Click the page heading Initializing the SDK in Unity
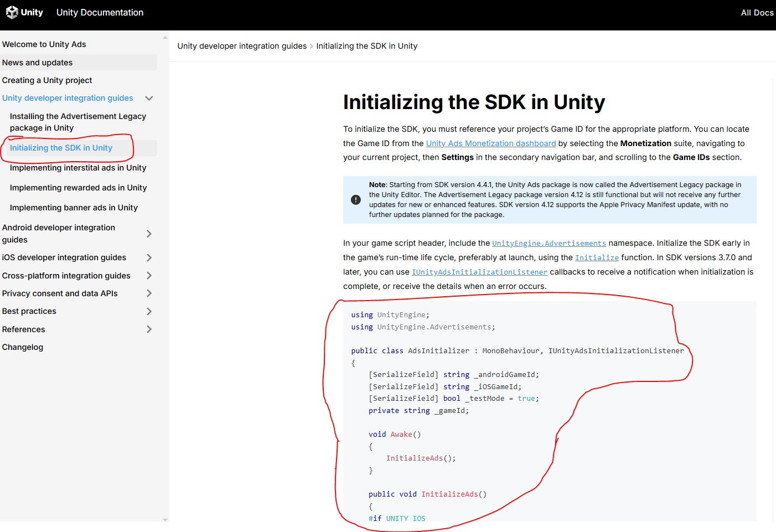This screenshot has height=532, width=776. point(474,102)
